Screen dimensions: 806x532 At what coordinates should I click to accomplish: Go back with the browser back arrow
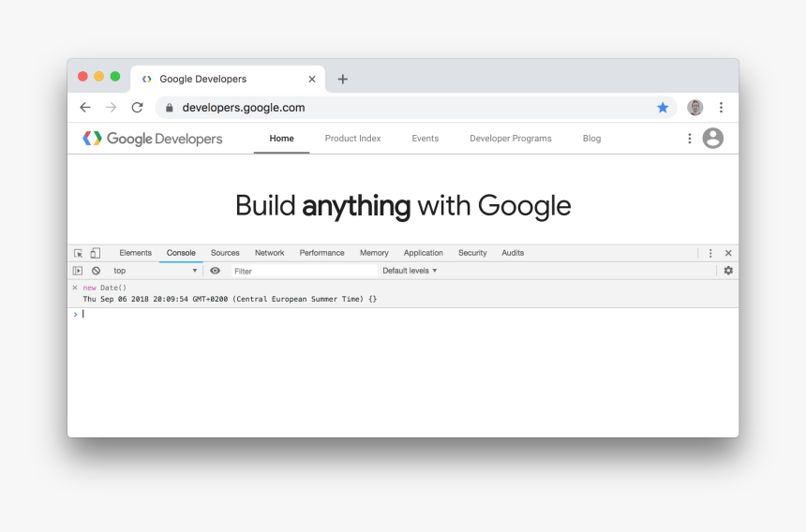tap(85, 108)
